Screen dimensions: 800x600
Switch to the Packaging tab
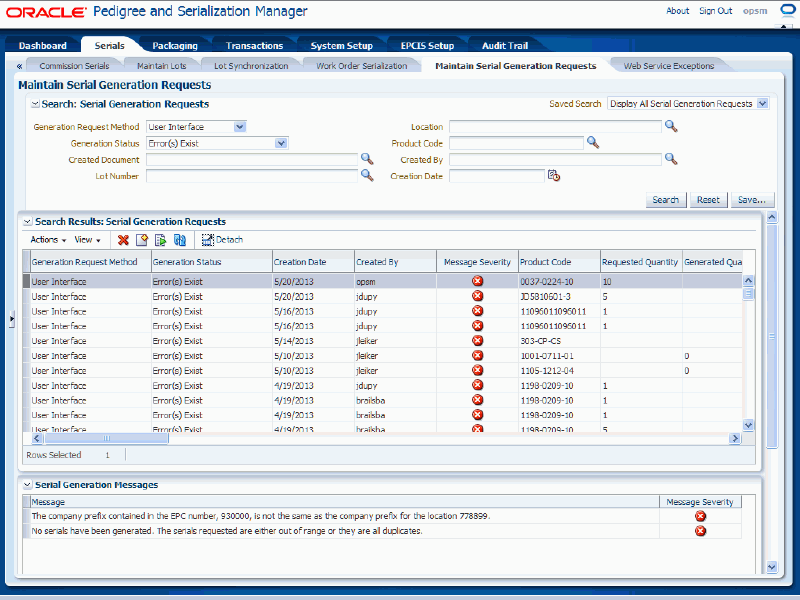coord(175,45)
